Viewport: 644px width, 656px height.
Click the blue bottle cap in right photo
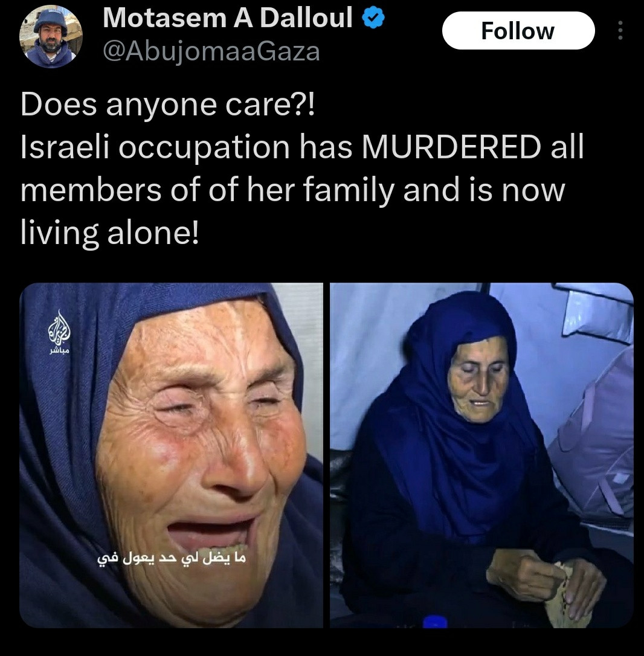435,622
